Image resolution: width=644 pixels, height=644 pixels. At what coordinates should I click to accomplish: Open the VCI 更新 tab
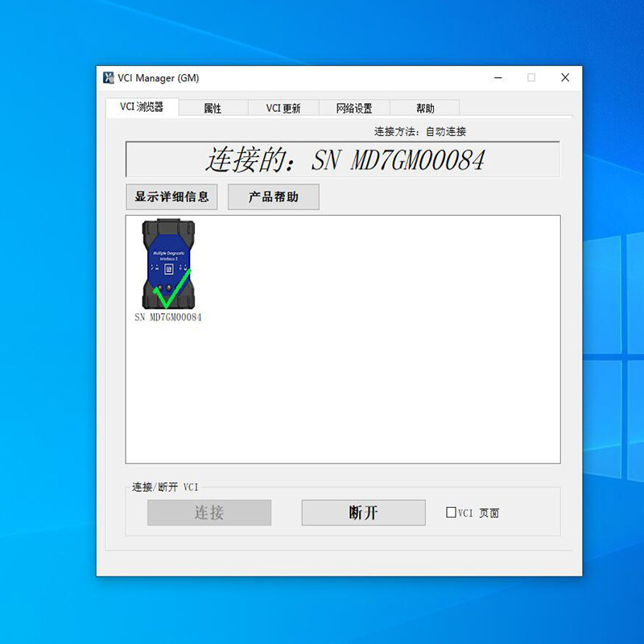pyautogui.click(x=283, y=108)
